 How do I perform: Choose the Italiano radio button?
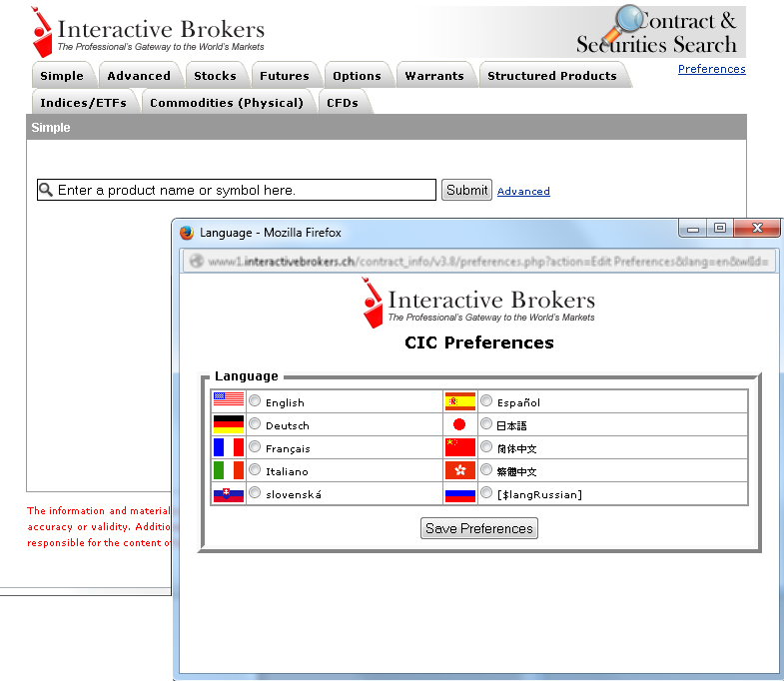[255, 469]
